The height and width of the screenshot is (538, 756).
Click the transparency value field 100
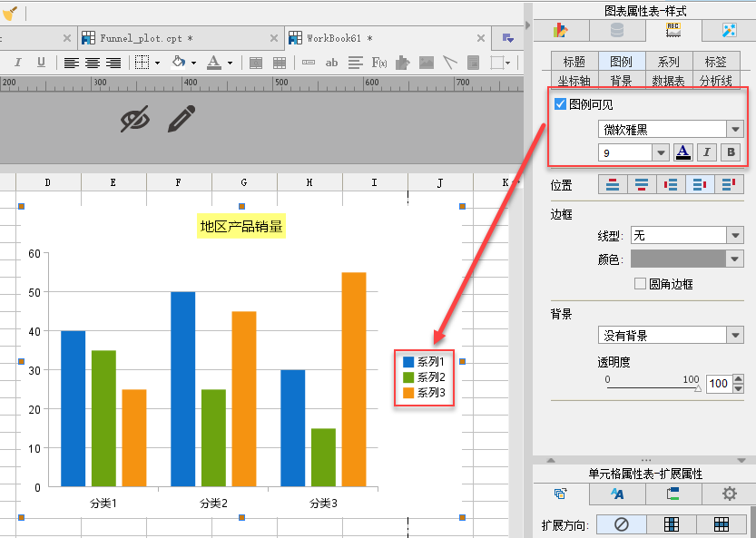(719, 383)
